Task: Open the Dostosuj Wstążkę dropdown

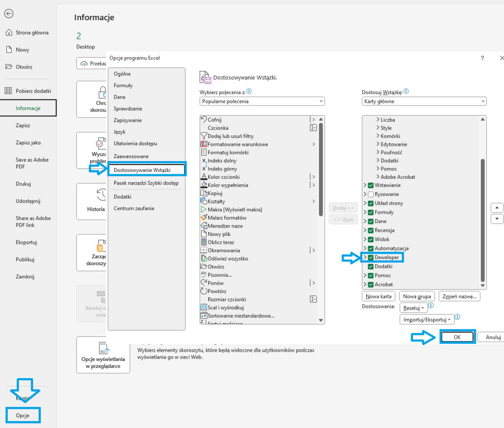Action: 424,101
